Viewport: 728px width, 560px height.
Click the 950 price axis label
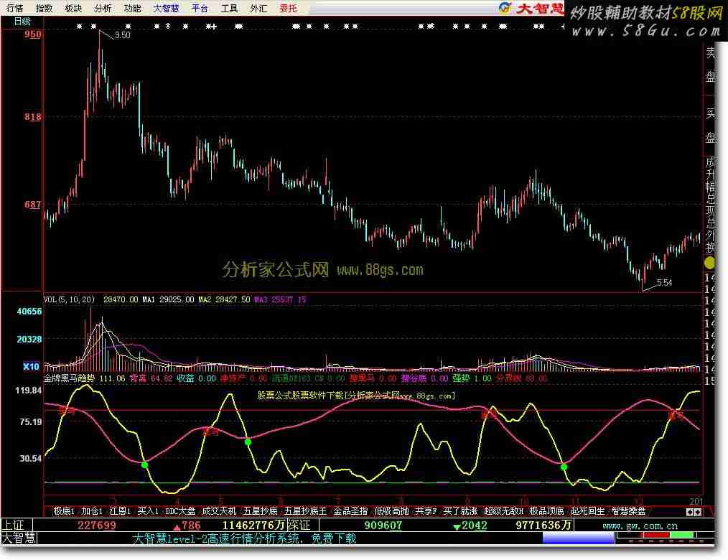click(x=32, y=34)
